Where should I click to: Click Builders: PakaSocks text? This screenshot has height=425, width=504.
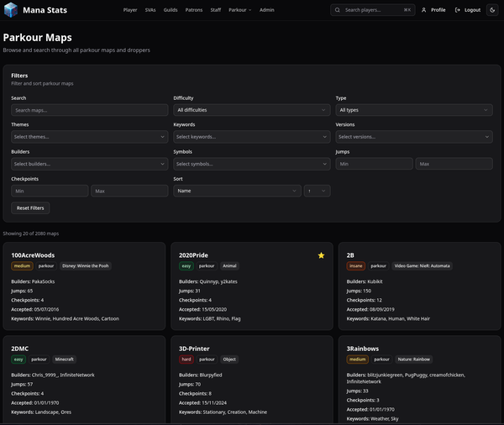tap(33, 281)
